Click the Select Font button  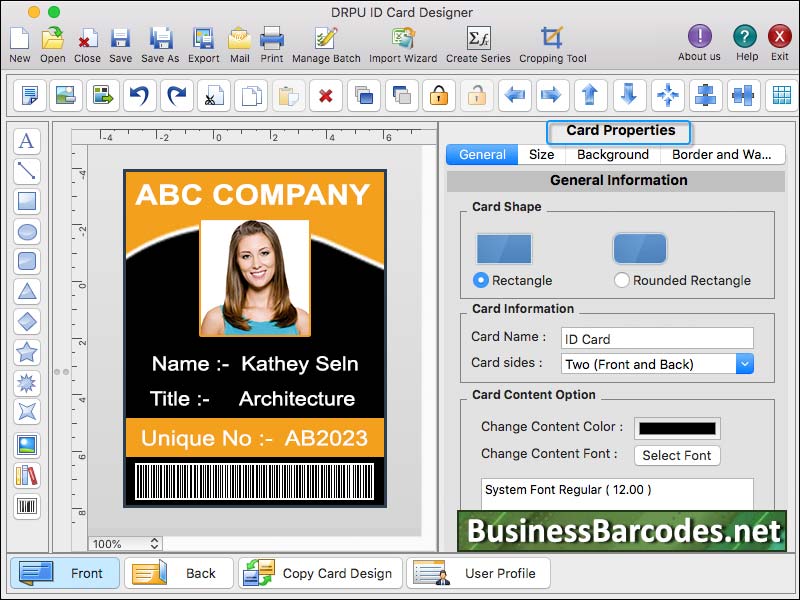click(677, 456)
